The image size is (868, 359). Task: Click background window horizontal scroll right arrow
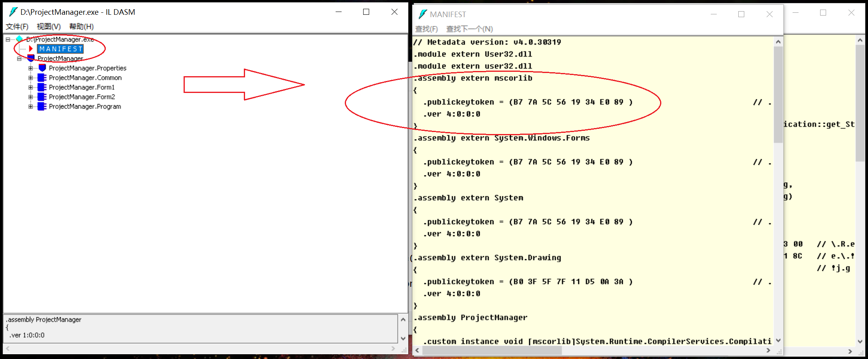(x=850, y=351)
